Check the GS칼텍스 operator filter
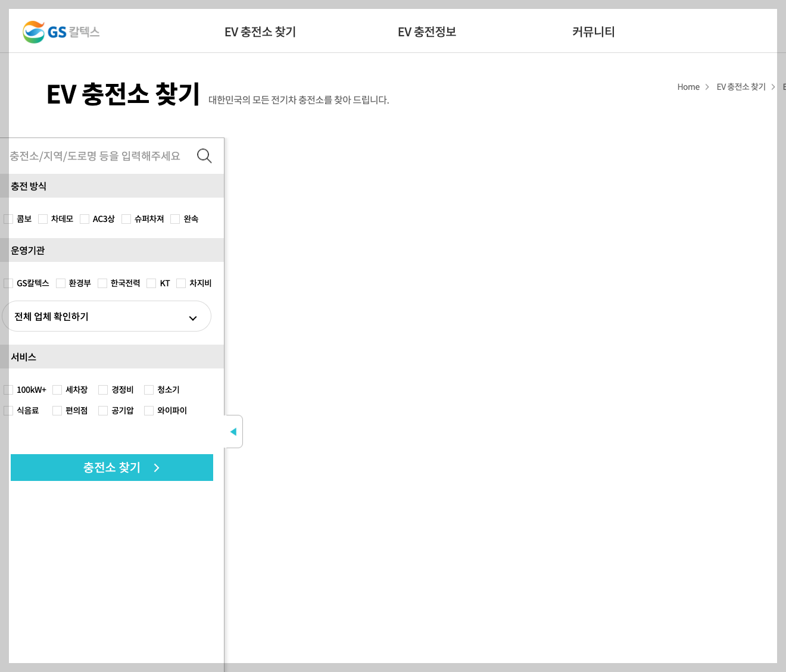The height and width of the screenshot is (672, 786). (8, 283)
